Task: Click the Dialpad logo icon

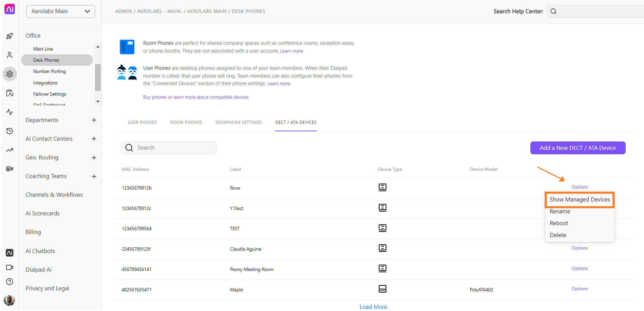Action: (x=10, y=9)
